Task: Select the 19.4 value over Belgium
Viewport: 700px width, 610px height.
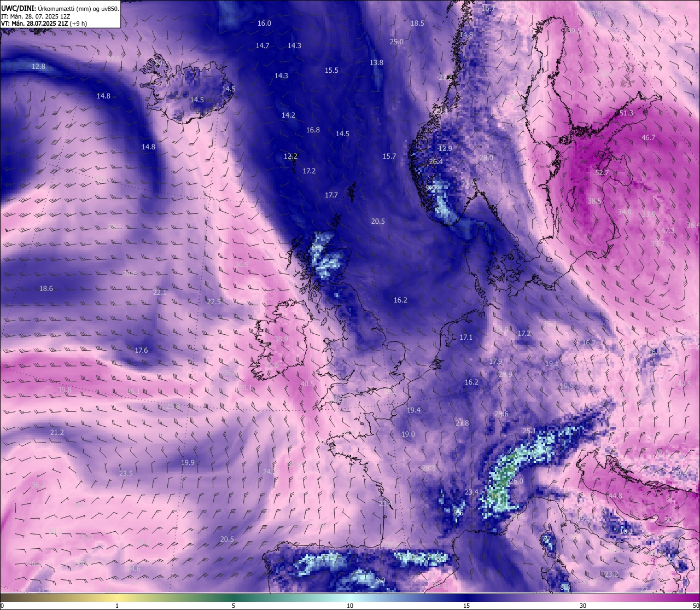Action: 413,410
